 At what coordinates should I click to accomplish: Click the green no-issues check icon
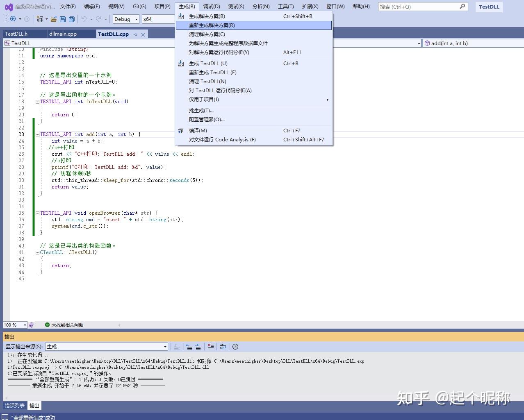coord(47,325)
